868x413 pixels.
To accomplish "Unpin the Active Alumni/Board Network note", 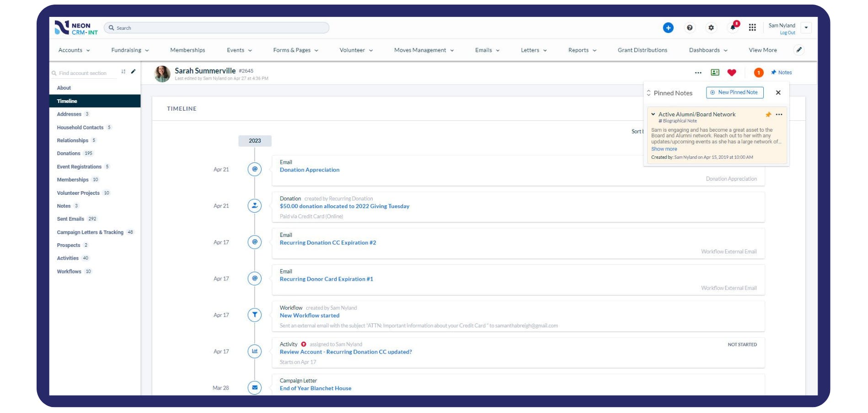I will (x=768, y=114).
